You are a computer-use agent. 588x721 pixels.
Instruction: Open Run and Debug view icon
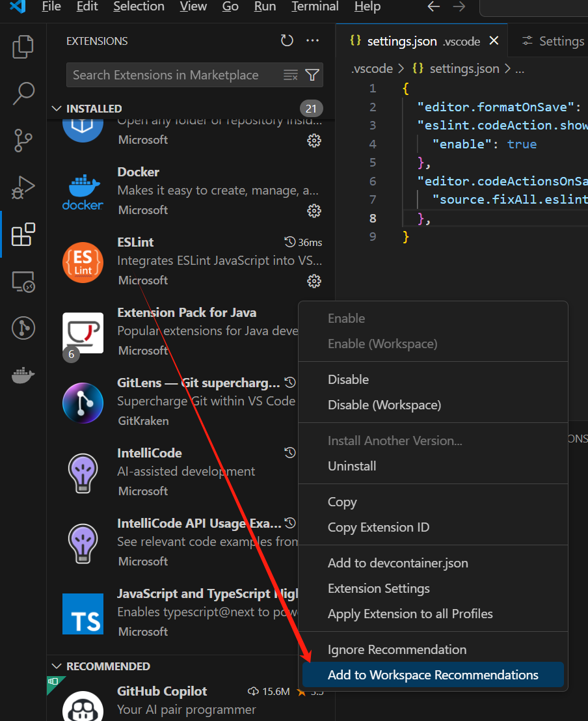click(x=23, y=187)
